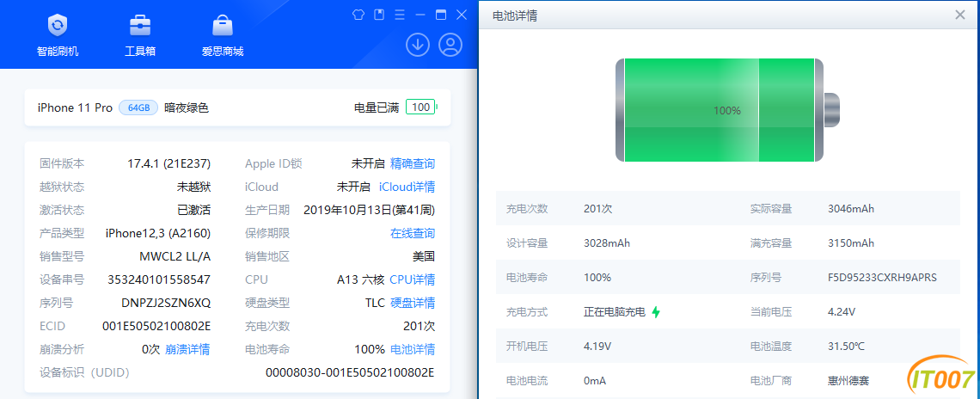Maximize the main i4 window
Viewport: 980px width, 399px height.
pyautogui.click(x=441, y=15)
